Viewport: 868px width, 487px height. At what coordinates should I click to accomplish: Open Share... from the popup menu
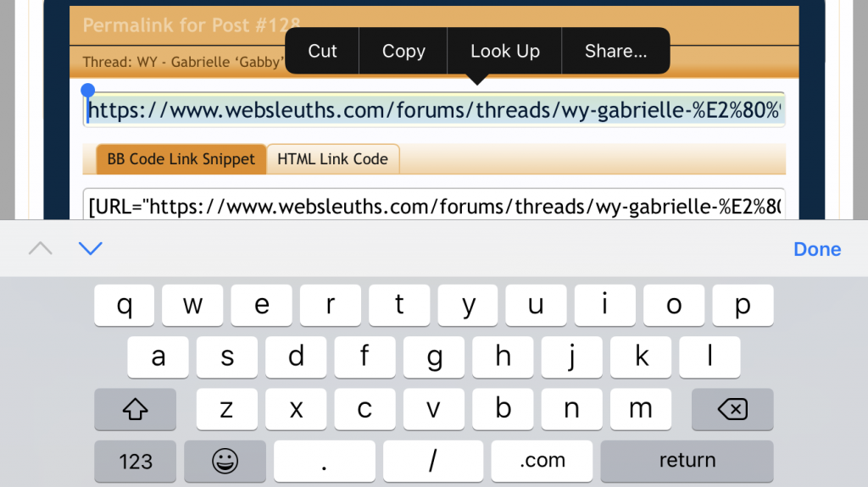tap(615, 51)
